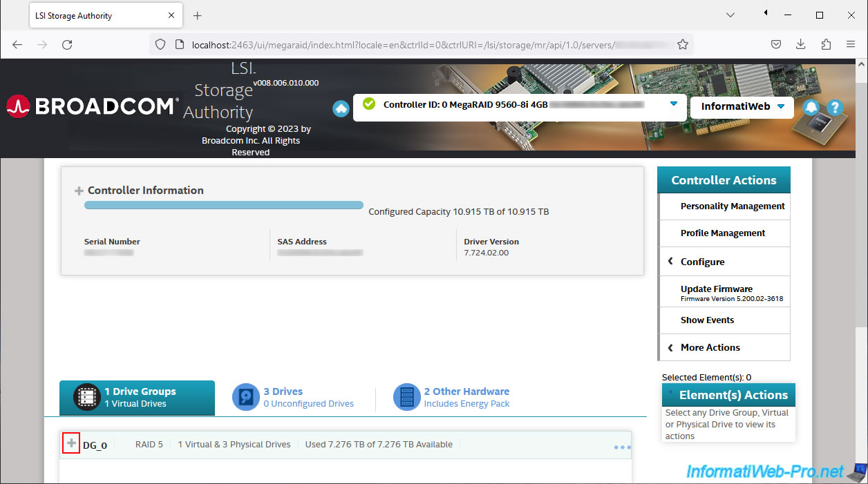This screenshot has height=484, width=868.
Task: Click the Controller Actions header
Action: 724,180
